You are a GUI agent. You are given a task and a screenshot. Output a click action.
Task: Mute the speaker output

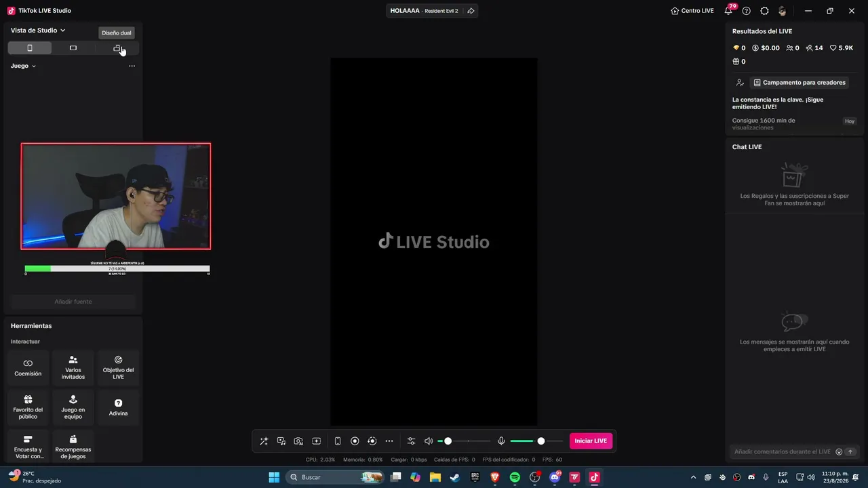tap(429, 441)
